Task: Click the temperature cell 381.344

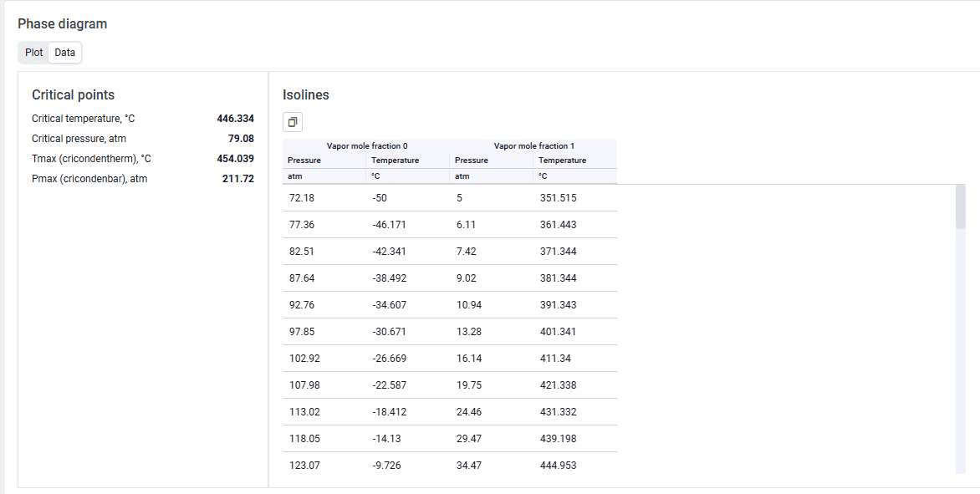Action: pos(575,278)
